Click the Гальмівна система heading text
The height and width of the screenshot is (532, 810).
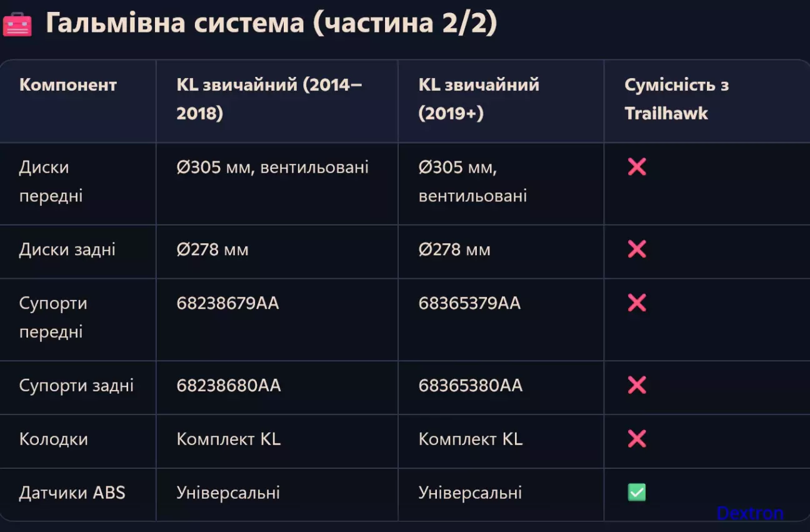click(175, 24)
